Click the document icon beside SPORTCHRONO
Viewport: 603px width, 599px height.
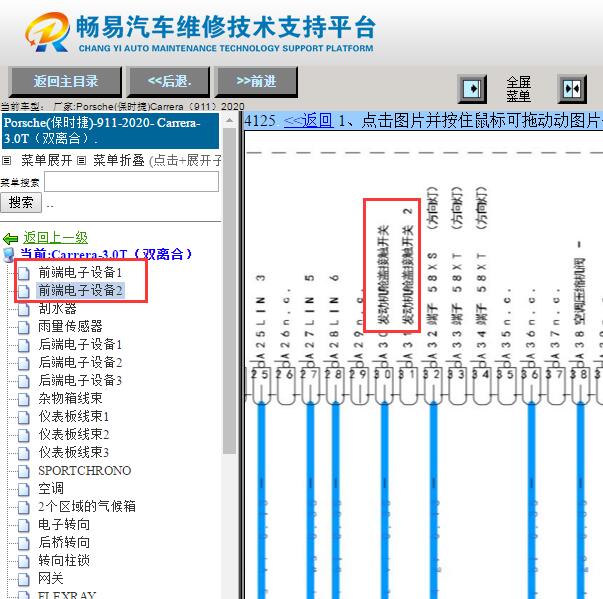(24, 472)
